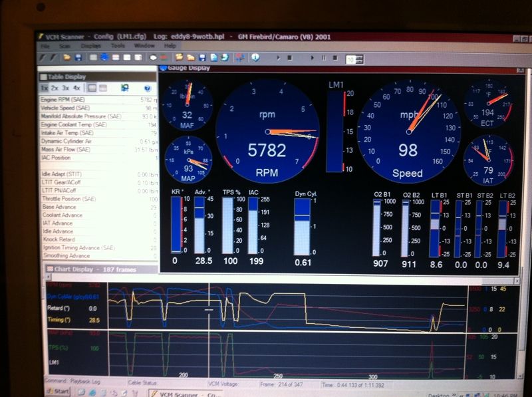Open the Display menu
This screenshot has height=397, width=532.
(90, 46)
